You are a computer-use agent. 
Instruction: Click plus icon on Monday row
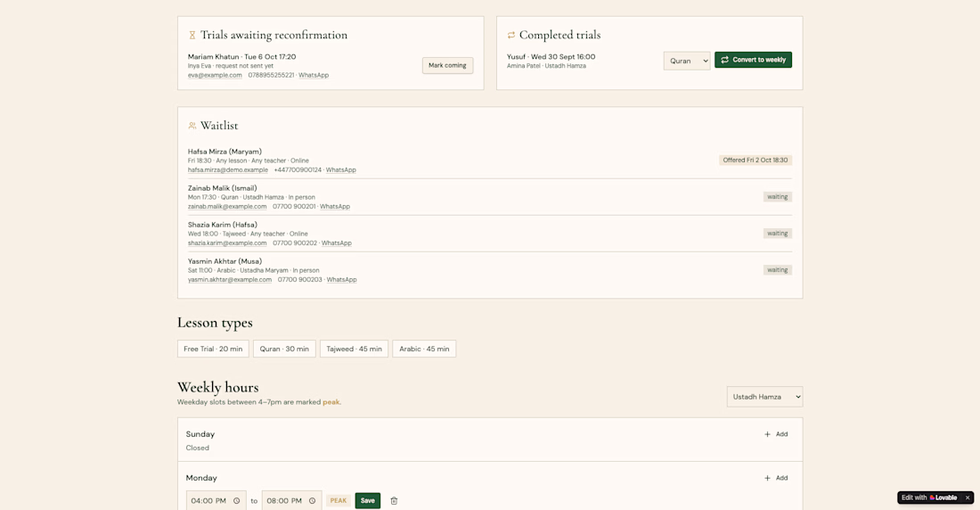tap(767, 478)
